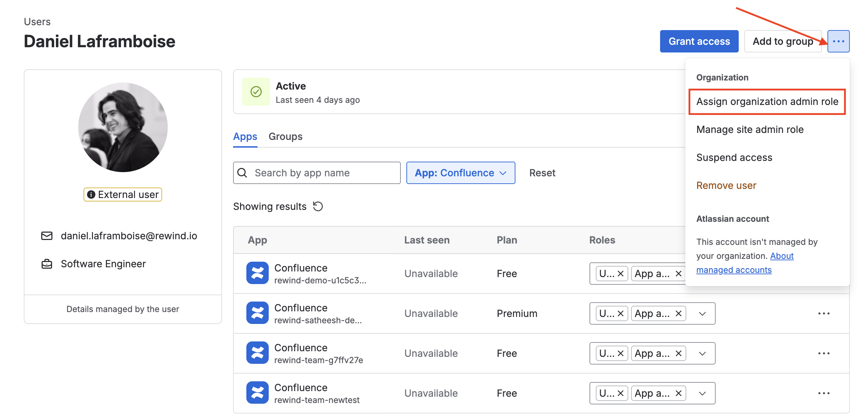This screenshot has width=868, height=417.
Task: Click 'Last seen 4 days ago' text
Action: [x=318, y=100]
